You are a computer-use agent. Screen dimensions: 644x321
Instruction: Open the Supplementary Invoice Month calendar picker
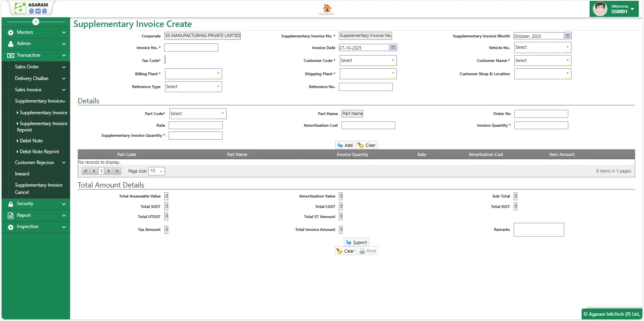click(x=568, y=36)
